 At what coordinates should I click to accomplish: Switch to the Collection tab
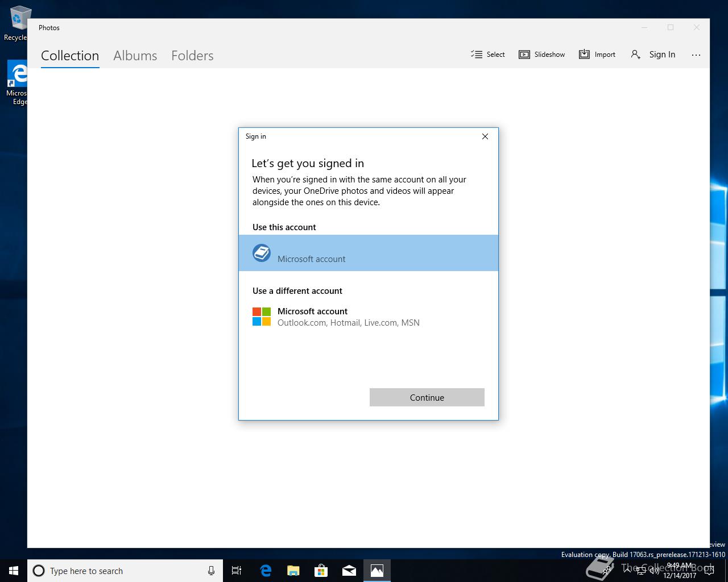tap(70, 56)
